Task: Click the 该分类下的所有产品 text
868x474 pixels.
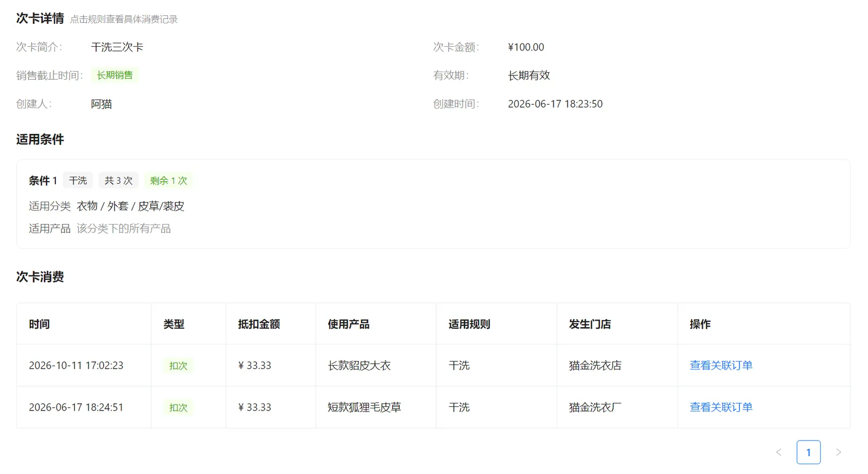Action: (124, 229)
